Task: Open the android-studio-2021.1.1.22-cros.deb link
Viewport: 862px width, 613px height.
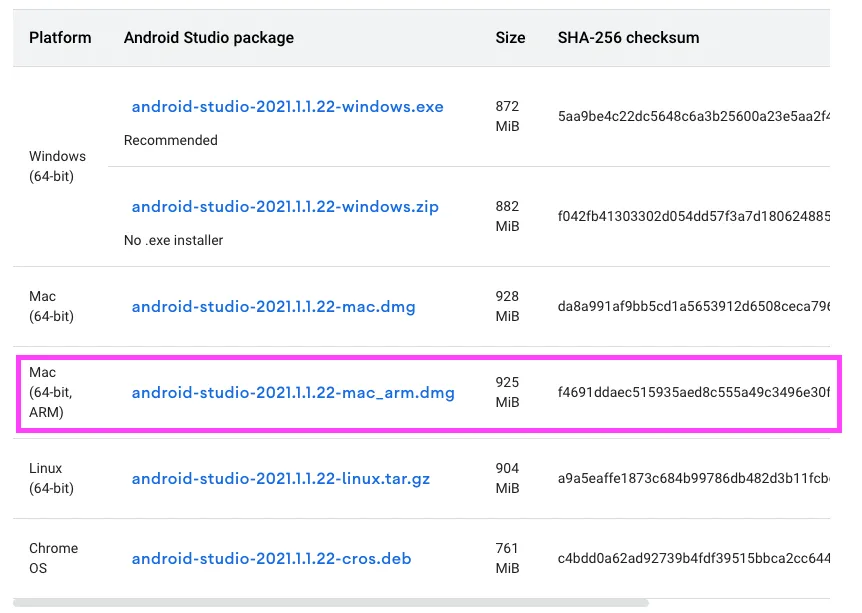Action: pos(271,559)
